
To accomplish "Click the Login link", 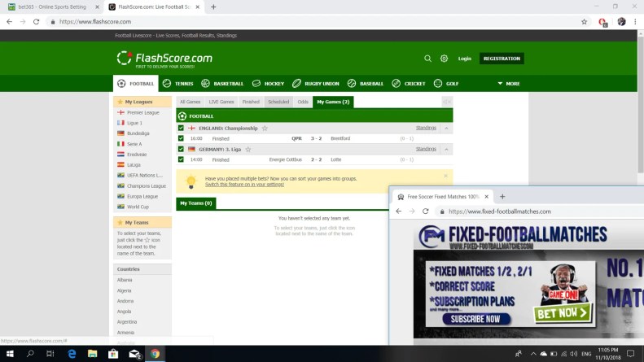I will pos(465,59).
